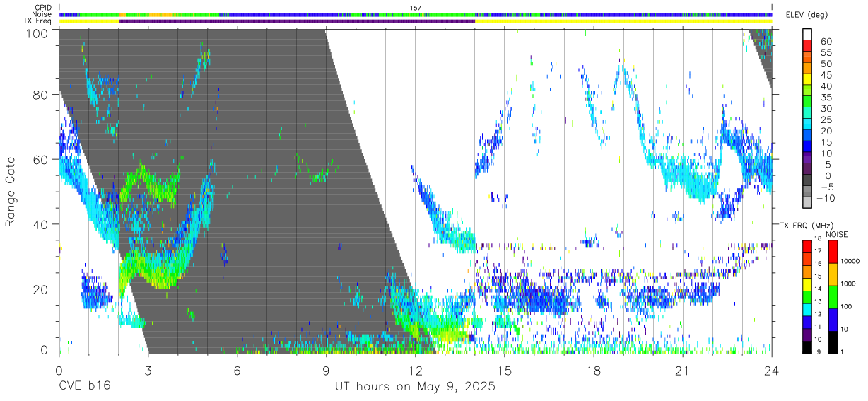This screenshot has height=401, width=868.
Task: Click the CVE b16 radar label
Action: (84, 387)
